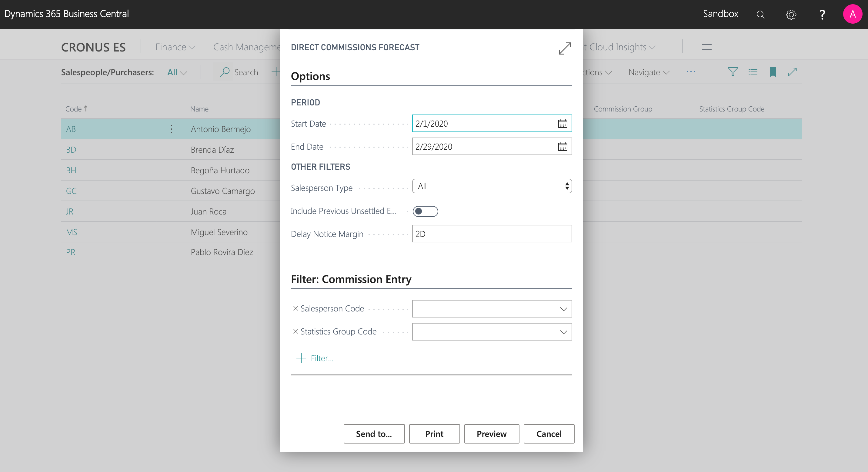Open salesperson code GC
This screenshot has width=868, height=472.
[71, 191]
